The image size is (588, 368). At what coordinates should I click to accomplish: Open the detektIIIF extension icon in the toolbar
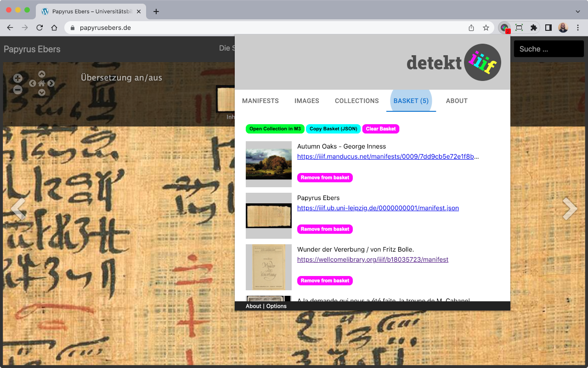[x=504, y=28]
